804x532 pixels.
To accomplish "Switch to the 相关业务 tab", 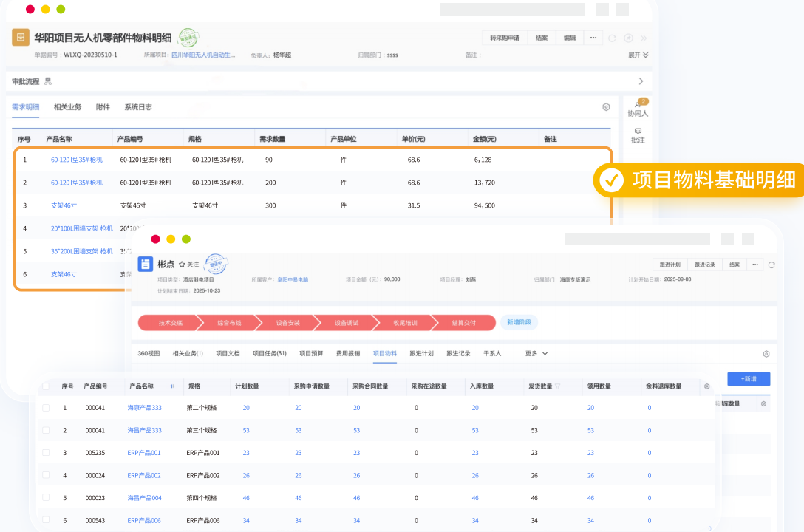I will pos(68,107).
